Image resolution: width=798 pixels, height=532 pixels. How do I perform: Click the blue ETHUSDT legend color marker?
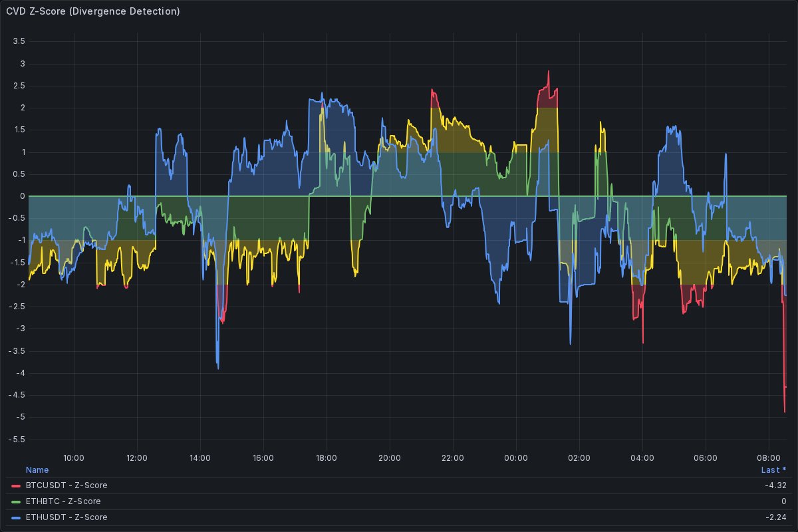(x=17, y=517)
